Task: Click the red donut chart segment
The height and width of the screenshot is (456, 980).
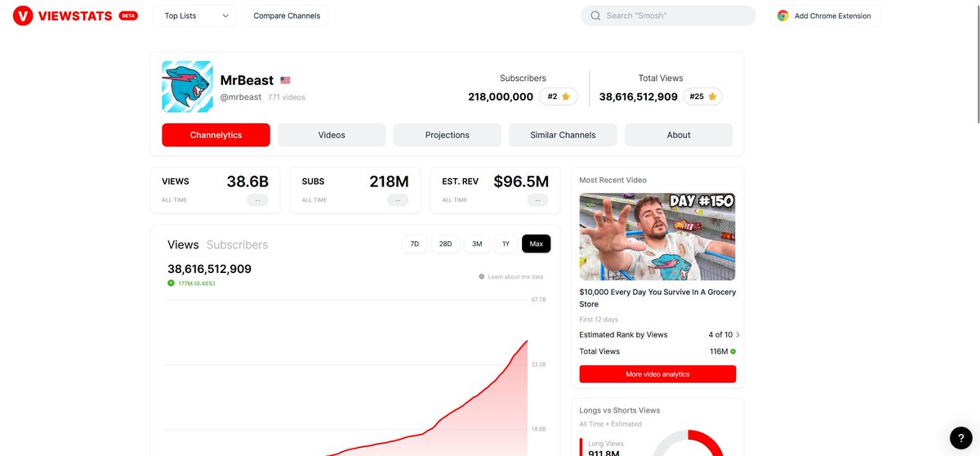Action: click(x=706, y=441)
